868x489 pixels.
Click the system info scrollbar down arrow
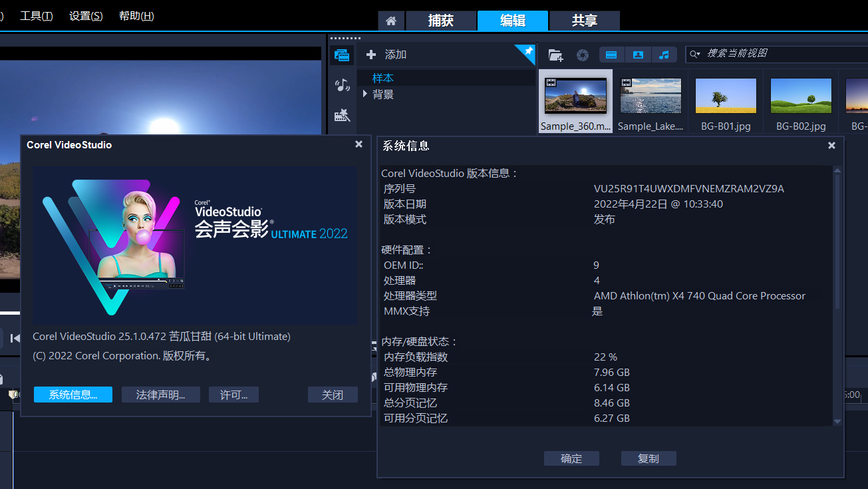(837, 421)
